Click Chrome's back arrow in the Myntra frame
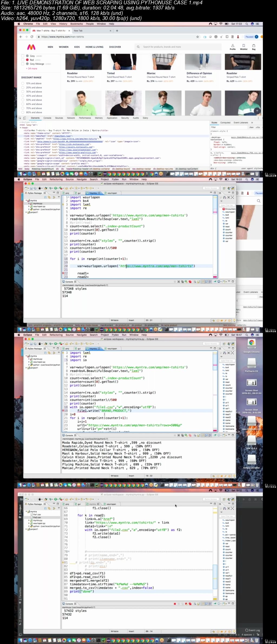The image size is (277, 644). [x=21, y=37]
